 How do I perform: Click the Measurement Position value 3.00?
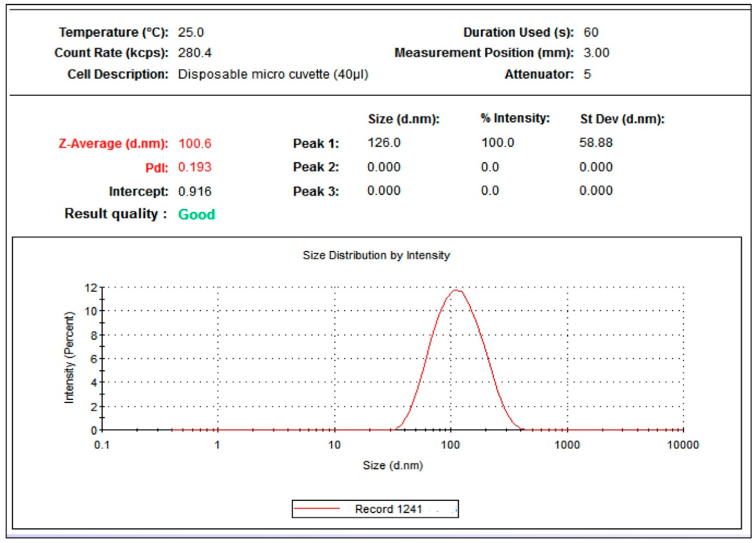[x=596, y=53]
